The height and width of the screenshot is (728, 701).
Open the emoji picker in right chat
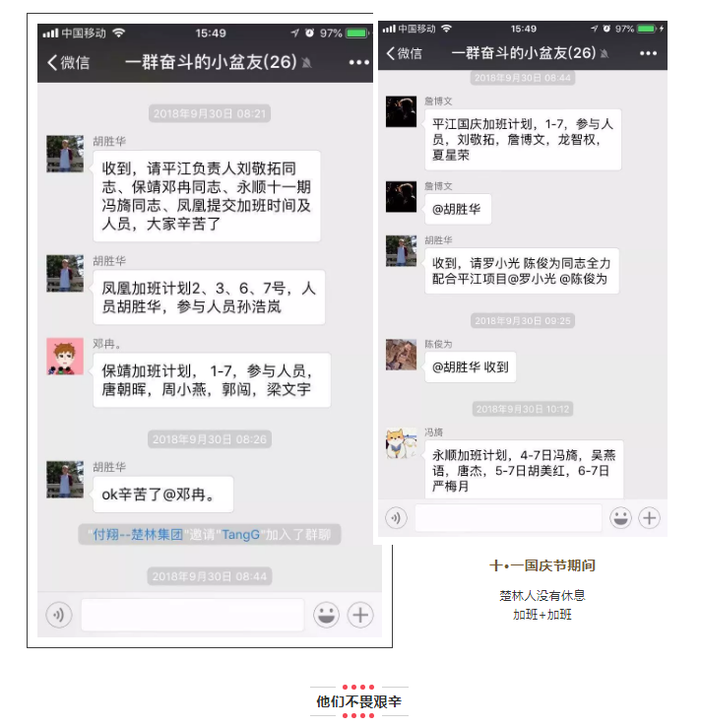point(620,518)
